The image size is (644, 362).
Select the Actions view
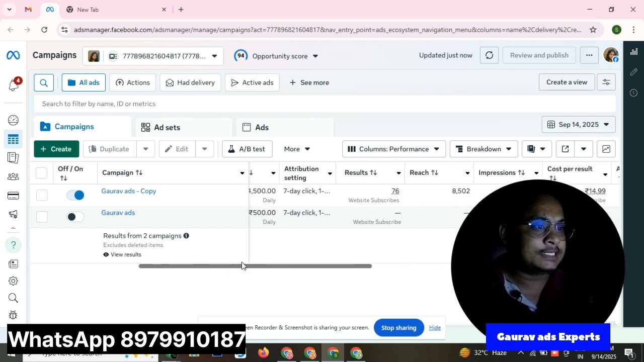(x=133, y=82)
